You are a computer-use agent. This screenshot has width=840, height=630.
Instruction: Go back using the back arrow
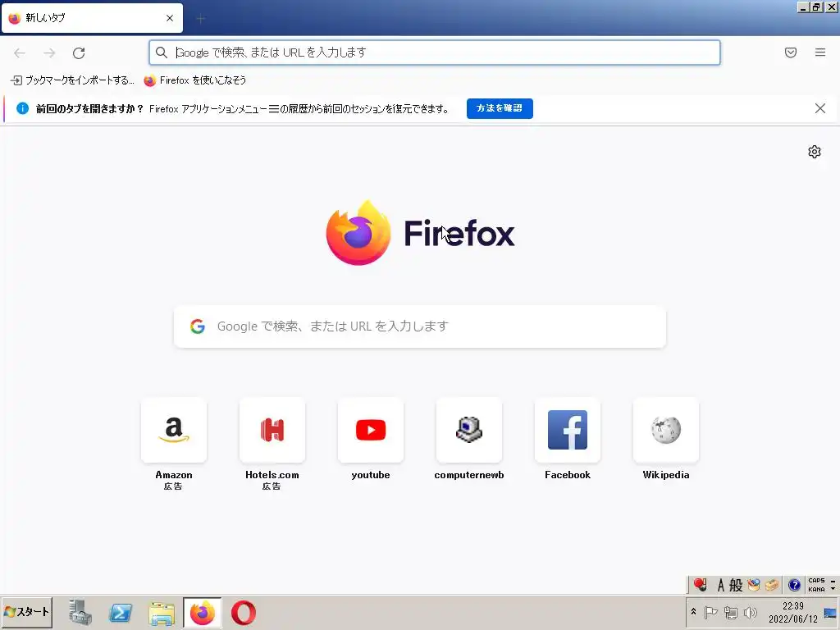coord(20,52)
